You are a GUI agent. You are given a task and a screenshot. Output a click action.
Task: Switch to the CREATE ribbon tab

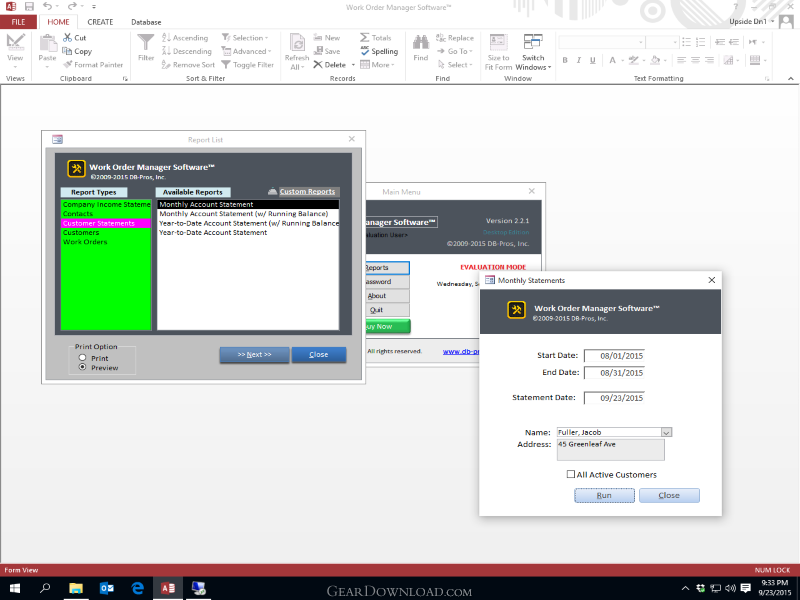coord(100,22)
